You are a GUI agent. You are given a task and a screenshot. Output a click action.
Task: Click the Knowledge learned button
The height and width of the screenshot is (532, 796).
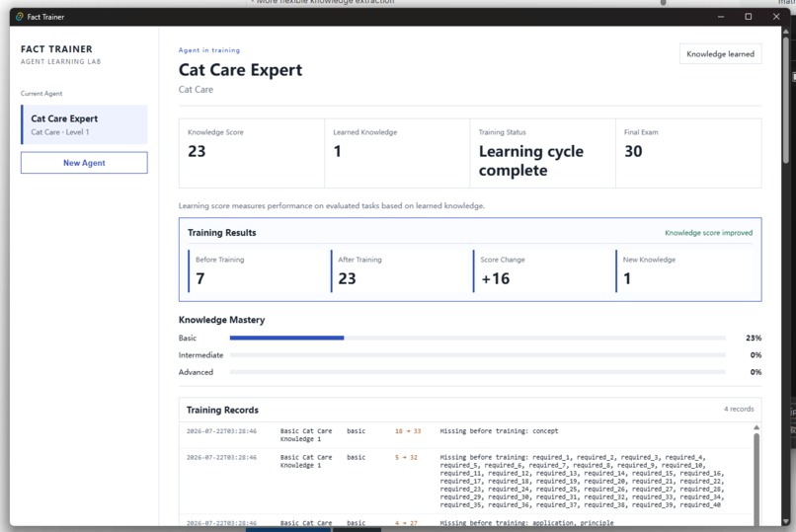[720, 53]
